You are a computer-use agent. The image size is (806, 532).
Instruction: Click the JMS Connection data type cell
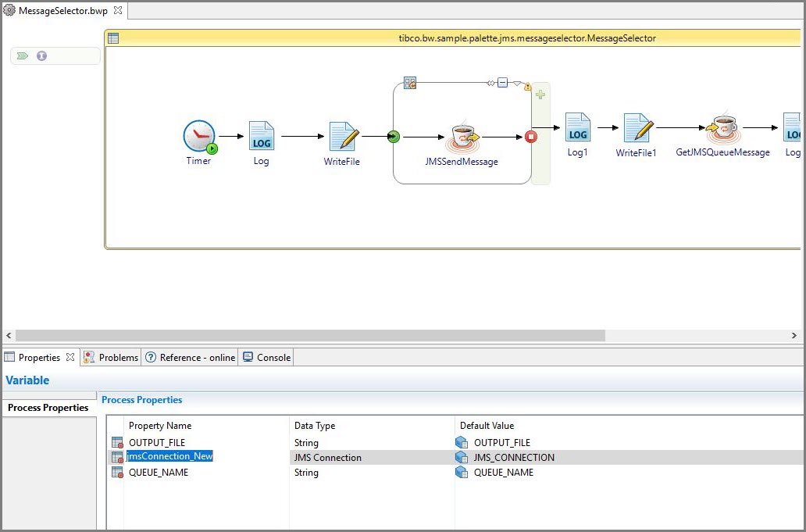[328, 458]
